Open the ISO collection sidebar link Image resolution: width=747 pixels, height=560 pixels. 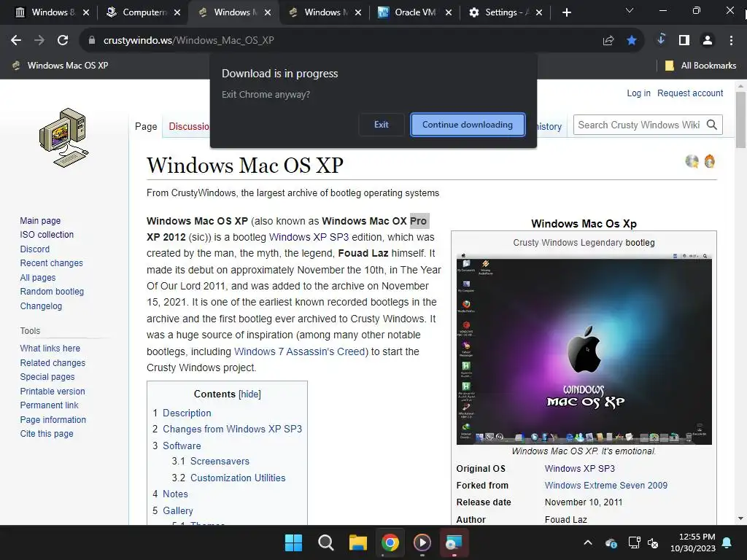click(47, 235)
